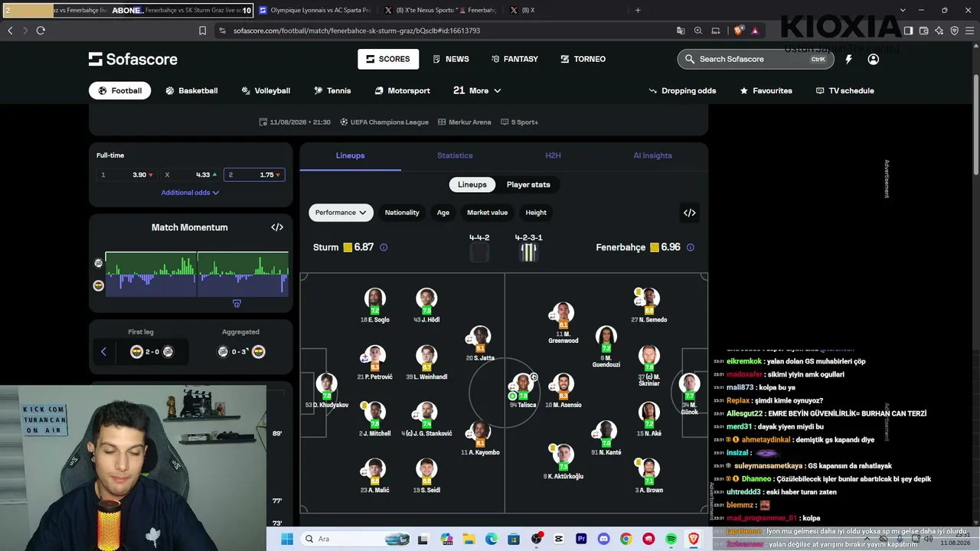Switch to Player stats pill toggle
The height and width of the screenshot is (551, 980).
(x=528, y=184)
